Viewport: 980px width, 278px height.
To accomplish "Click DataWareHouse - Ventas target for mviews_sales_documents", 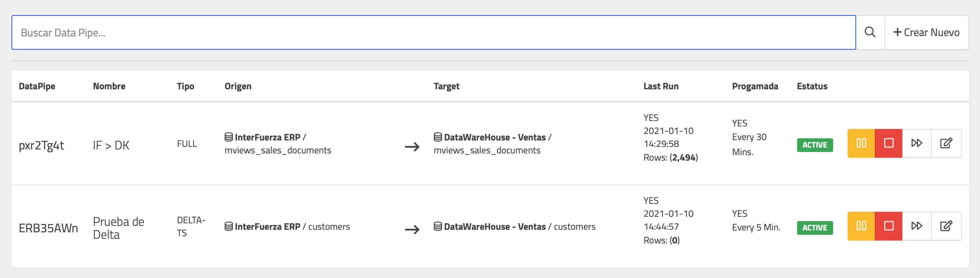I will (x=494, y=137).
